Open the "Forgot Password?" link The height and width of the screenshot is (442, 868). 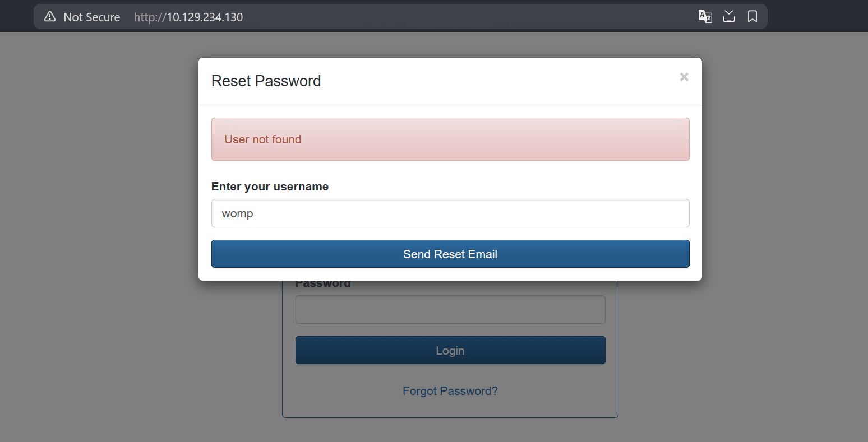click(450, 391)
